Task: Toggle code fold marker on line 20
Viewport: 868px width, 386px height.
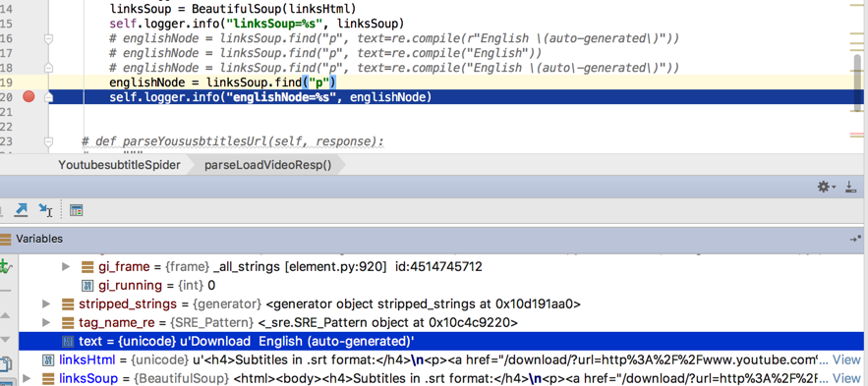Action: [49, 97]
